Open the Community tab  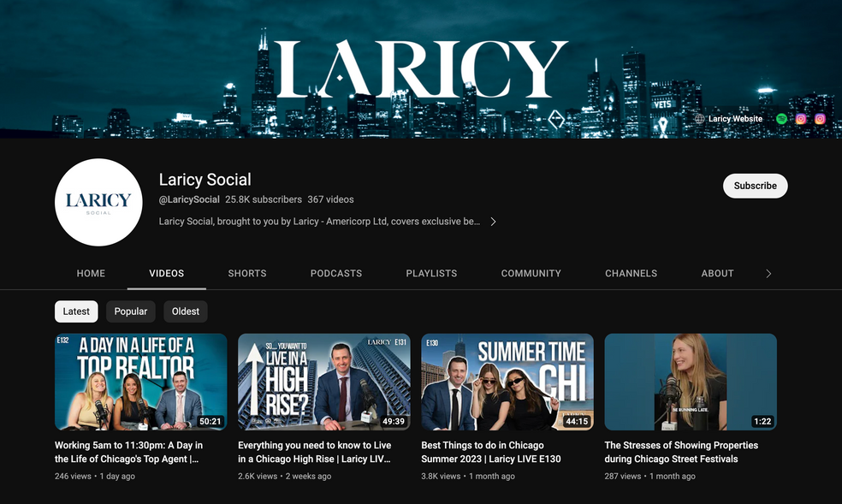pyautogui.click(x=531, y=274)
